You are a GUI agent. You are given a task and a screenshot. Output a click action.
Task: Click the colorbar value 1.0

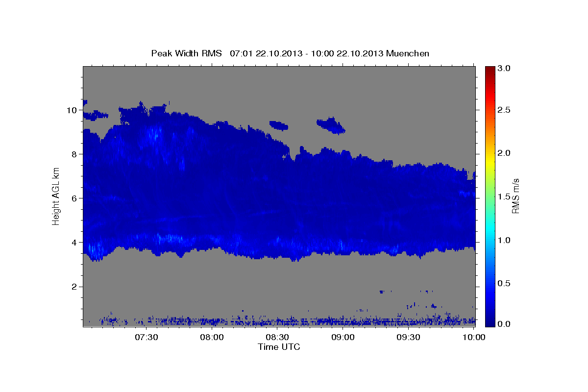[x=505, y=240]
